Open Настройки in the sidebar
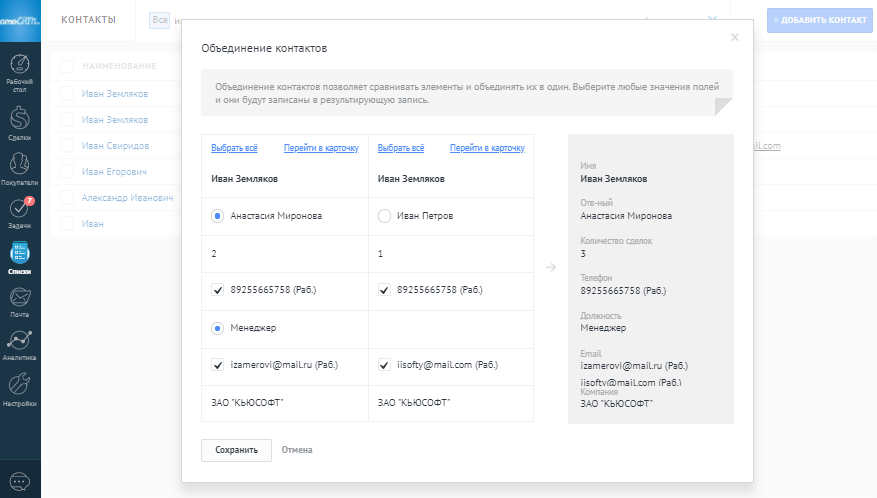 tap(20, 388)
